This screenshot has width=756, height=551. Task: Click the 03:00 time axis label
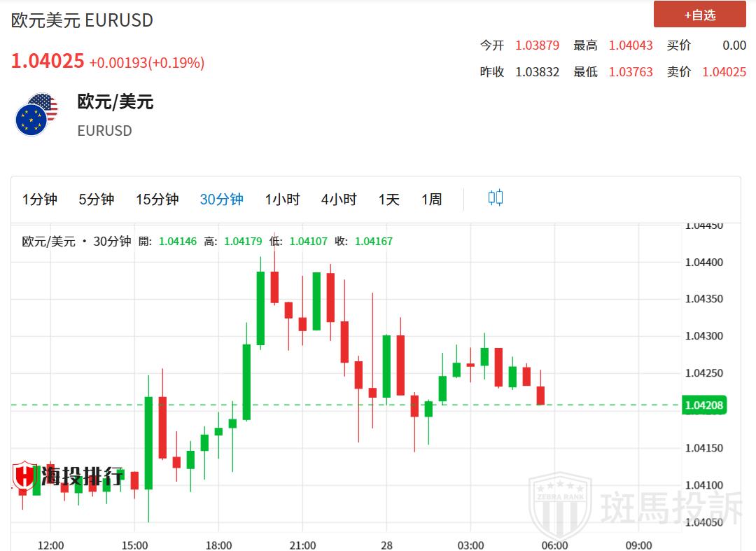tap(470, 545)
